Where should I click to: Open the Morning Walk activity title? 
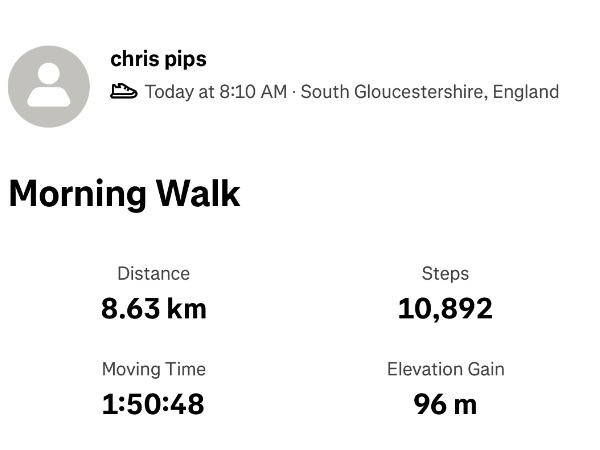(124, 193)
